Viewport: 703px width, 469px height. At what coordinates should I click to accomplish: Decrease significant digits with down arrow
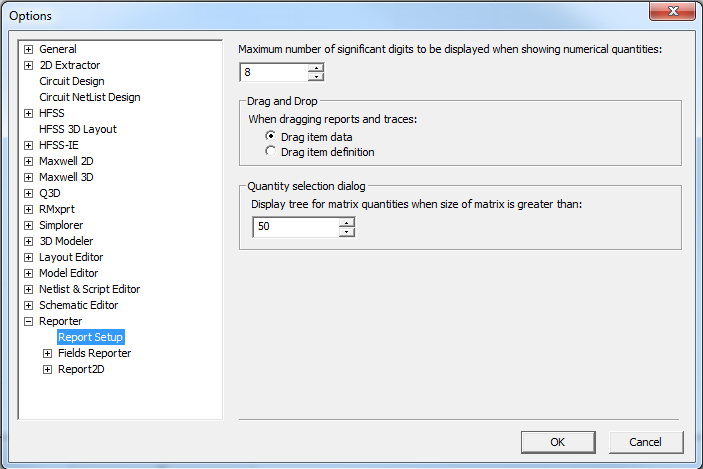(316, 77)
